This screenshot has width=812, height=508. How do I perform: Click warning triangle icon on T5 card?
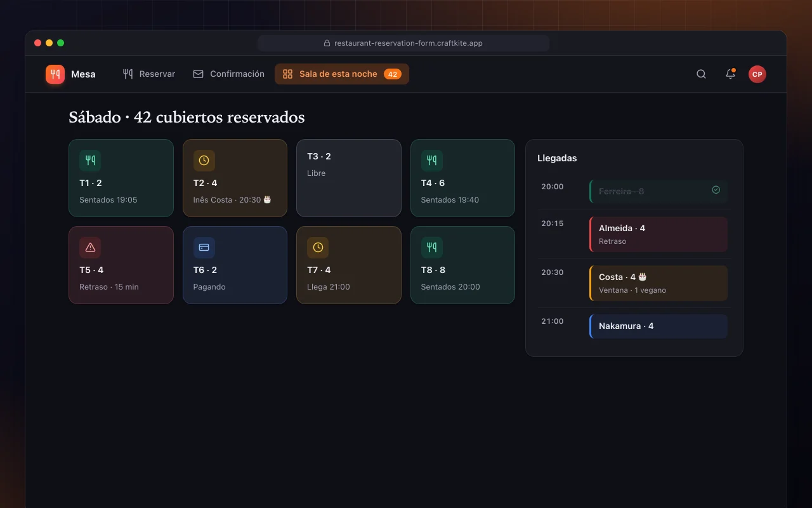click(90, 248)
